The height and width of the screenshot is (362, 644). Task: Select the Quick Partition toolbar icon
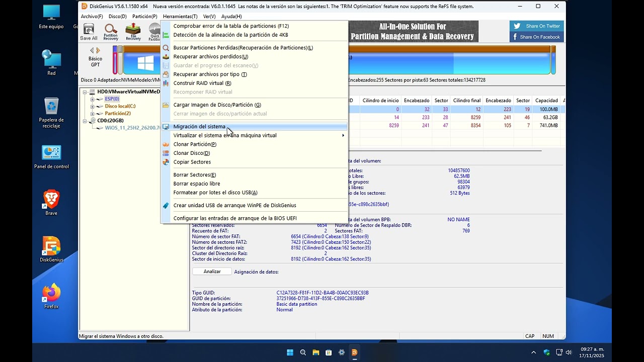click(154, 32)
